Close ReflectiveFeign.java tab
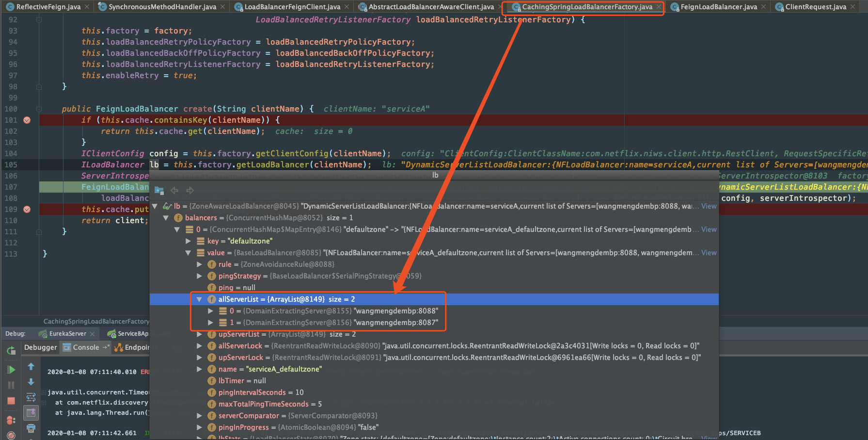 [x=87, y=7]
